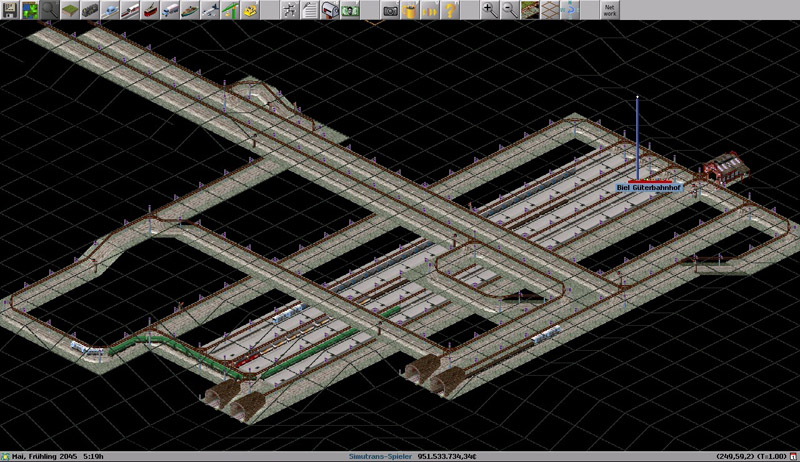This screenshot has height=462, width=800.
Task: Open the finances money icon
Action: (x=350, y=10)
